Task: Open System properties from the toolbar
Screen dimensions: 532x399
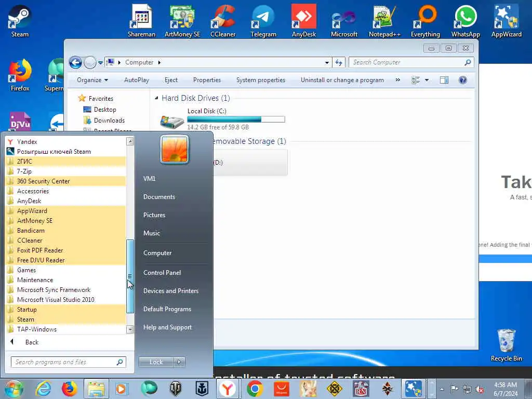Action: (x=261, y=80)
